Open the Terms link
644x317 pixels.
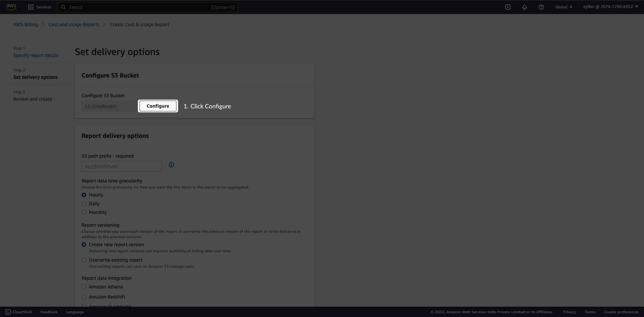[x=590, y=312]
